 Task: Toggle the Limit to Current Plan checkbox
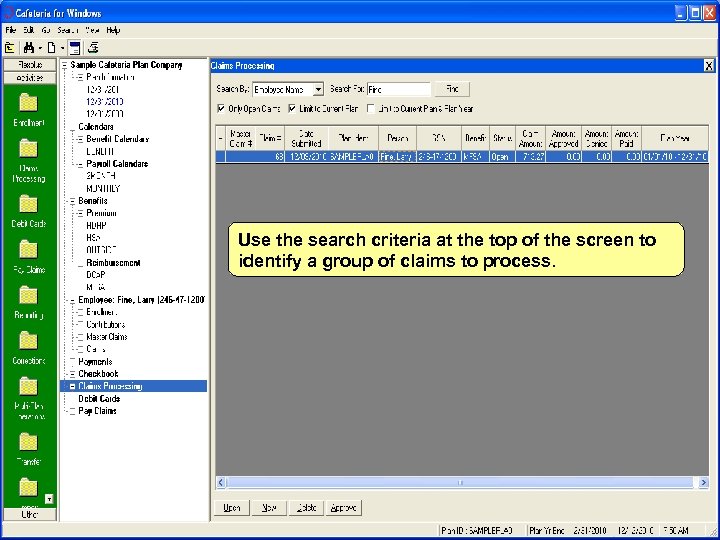(x=292, y=109)
